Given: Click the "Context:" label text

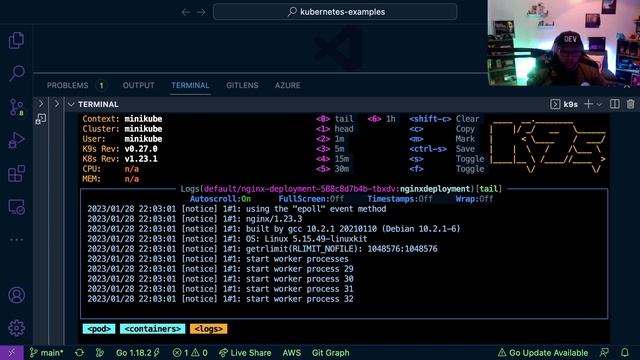Looking at the screenshot, I should tap(101, 119).
